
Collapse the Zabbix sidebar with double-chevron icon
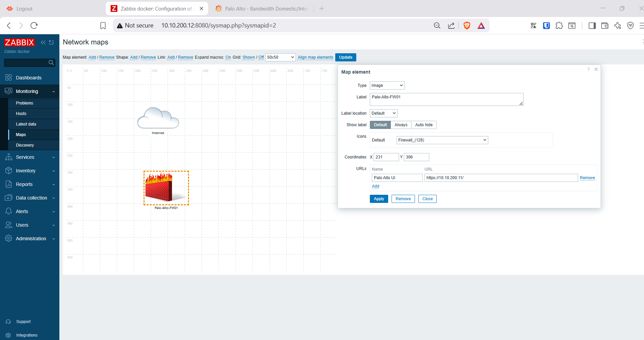click(x=43, y=42)
